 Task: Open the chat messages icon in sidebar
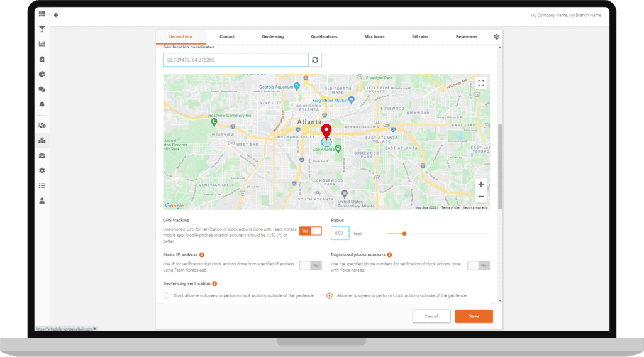[x=42, y=89]
